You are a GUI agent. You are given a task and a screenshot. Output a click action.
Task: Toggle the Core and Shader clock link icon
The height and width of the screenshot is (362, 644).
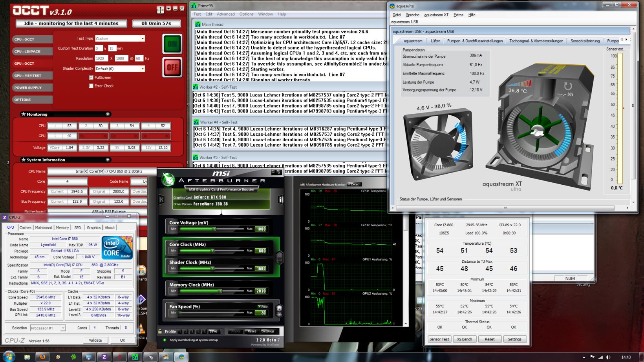(x=280, y=257)
